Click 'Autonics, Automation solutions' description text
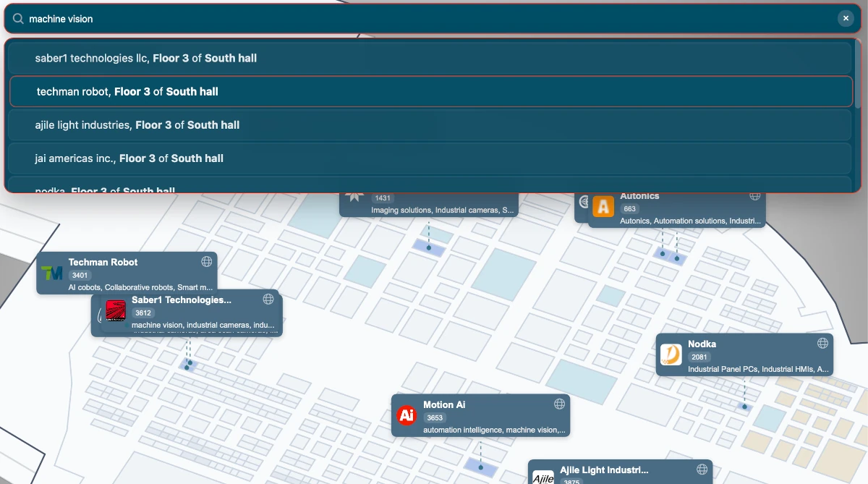Image resolution: width=868 pixels, height=484 pixels. pos(691,221)
